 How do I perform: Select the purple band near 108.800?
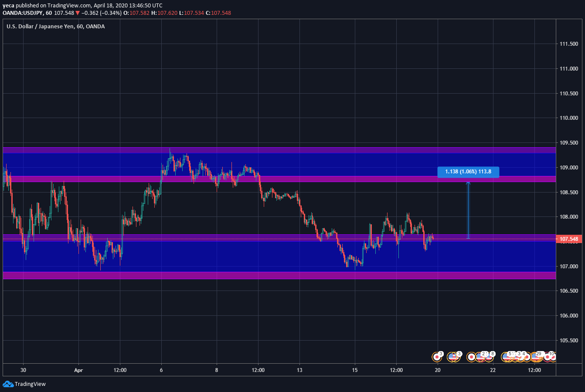[279, 179]
